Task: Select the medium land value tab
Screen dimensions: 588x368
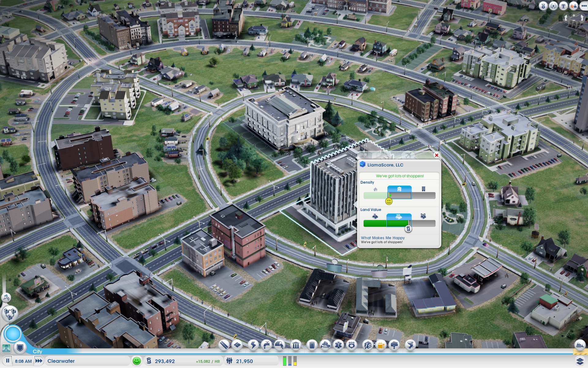Action: [399, 217]
